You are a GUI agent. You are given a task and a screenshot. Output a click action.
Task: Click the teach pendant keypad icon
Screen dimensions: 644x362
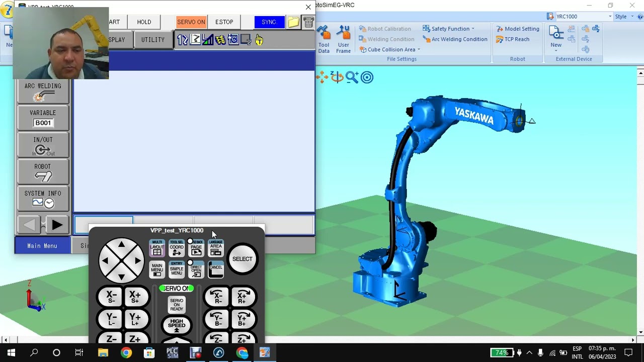pos(308,22)
